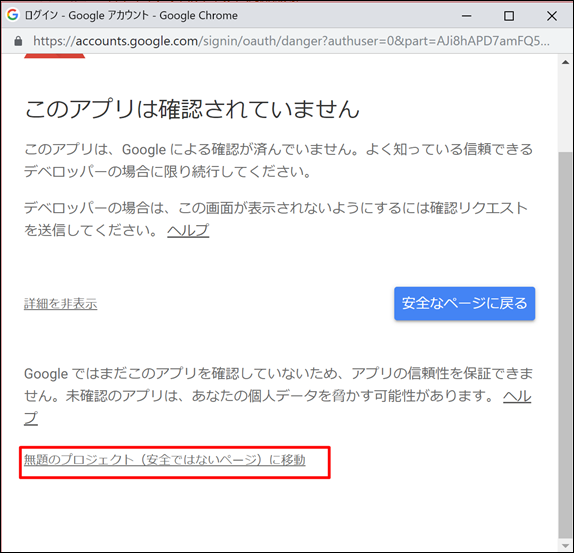This screenshot has height=553, width=574.
Task: Click the scrollbar up arrow
Action: pyautogui.click(x=566, y=63)
